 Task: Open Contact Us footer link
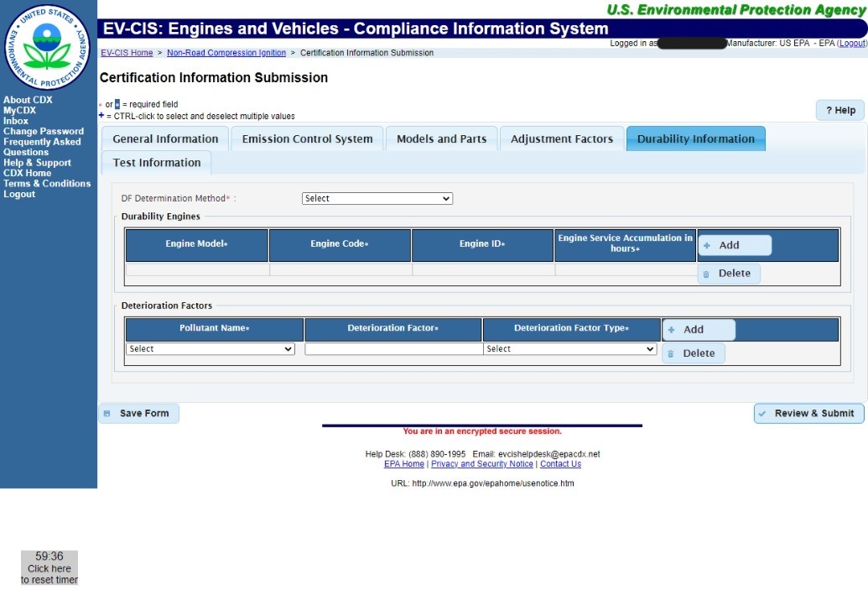click(x=561, y=464)
